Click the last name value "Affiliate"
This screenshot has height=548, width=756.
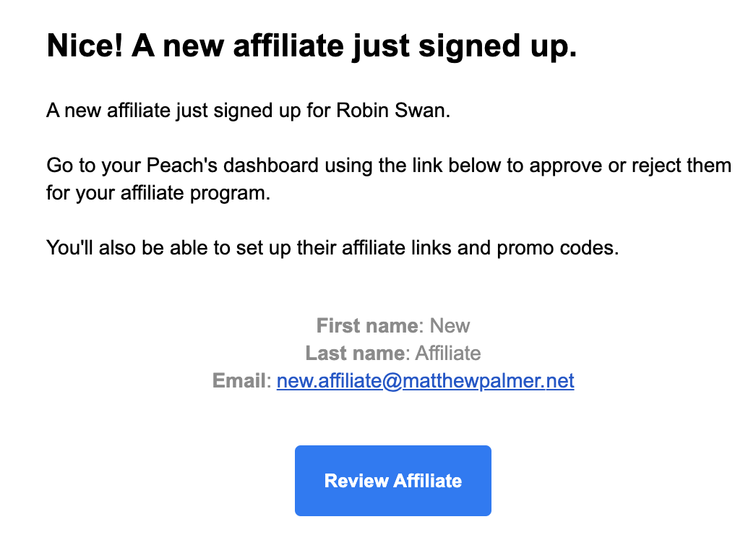pos(447,354)
